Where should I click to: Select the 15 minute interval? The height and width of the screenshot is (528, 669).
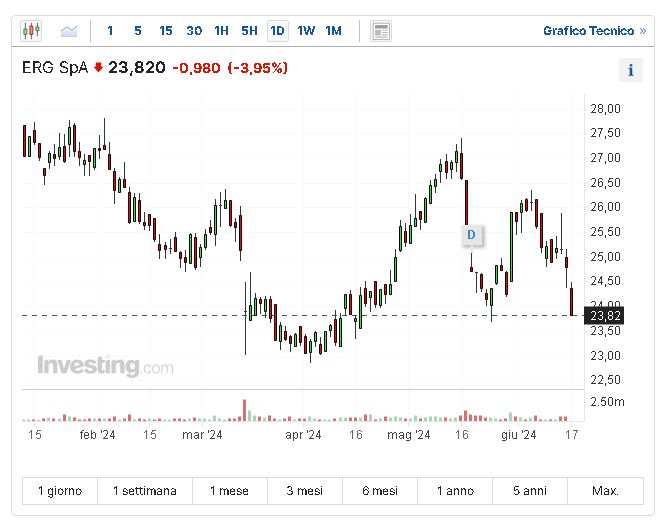(x=166, y=31)
